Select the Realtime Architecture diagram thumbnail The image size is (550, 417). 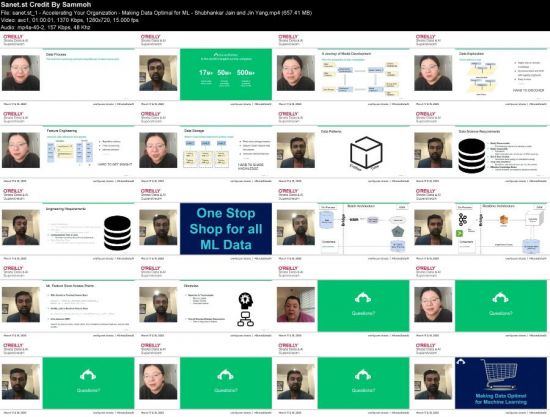(501, 229)
